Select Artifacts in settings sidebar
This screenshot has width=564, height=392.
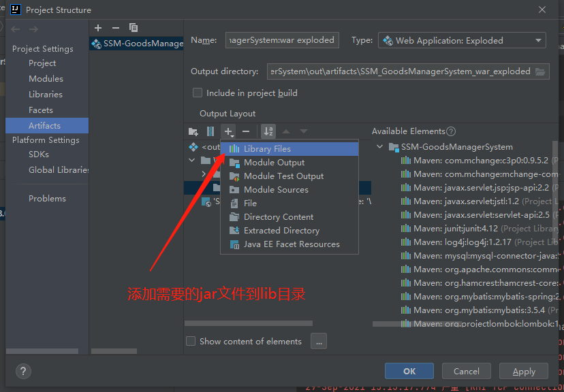[x=47, y=125]
